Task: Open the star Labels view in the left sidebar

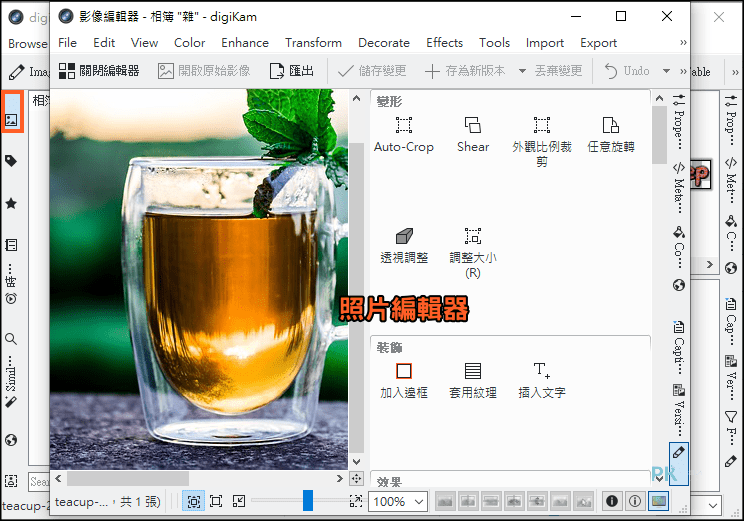Action: [11, 204]
